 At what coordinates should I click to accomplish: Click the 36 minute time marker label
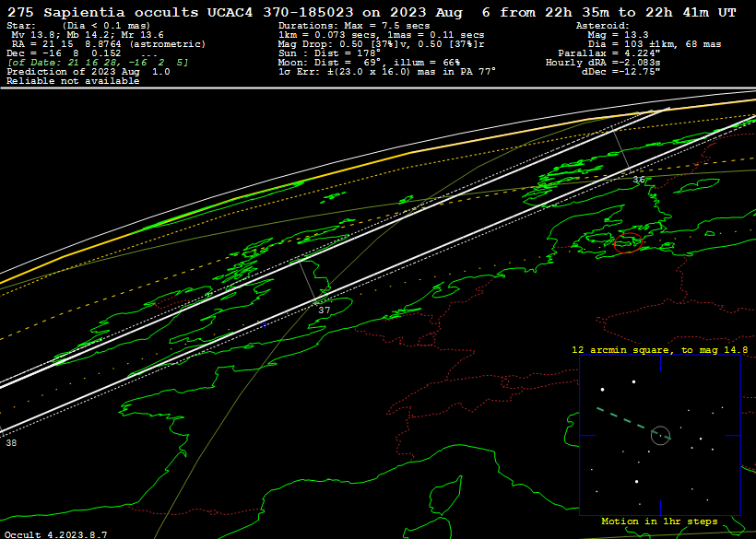coord(639,180)
